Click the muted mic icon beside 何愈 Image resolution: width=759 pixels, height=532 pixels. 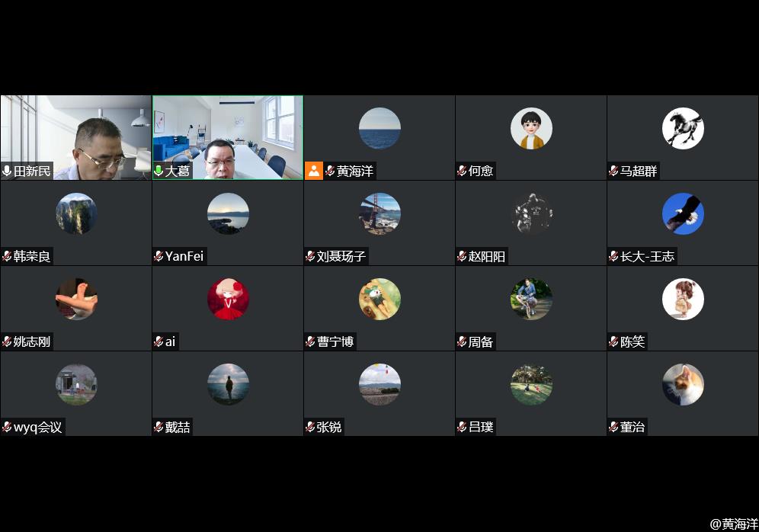coord(462,171)
